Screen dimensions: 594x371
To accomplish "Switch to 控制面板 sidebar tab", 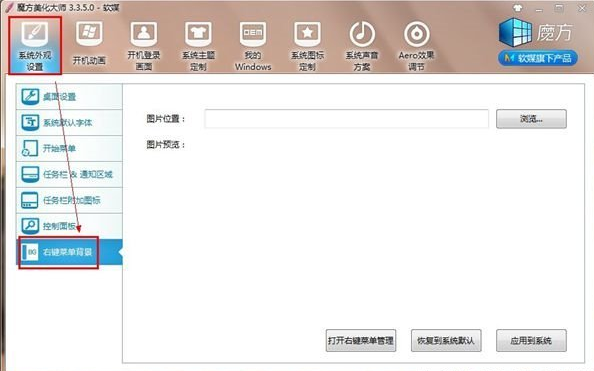I will (69, 225).
